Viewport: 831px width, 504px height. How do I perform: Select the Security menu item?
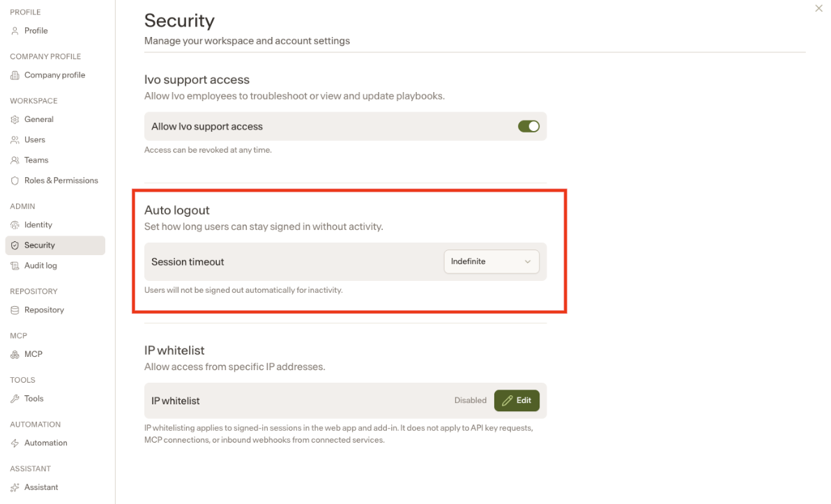pyautogui.click(x=55, y=245)
